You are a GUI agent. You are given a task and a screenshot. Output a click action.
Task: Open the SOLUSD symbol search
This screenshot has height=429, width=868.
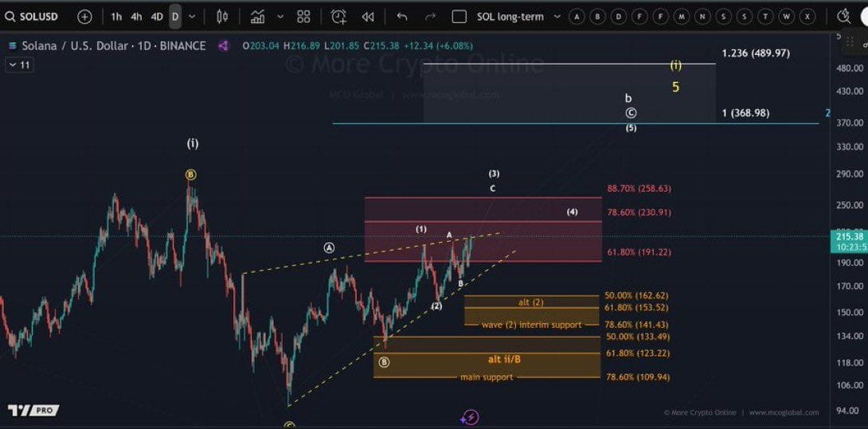coord(31,17)
